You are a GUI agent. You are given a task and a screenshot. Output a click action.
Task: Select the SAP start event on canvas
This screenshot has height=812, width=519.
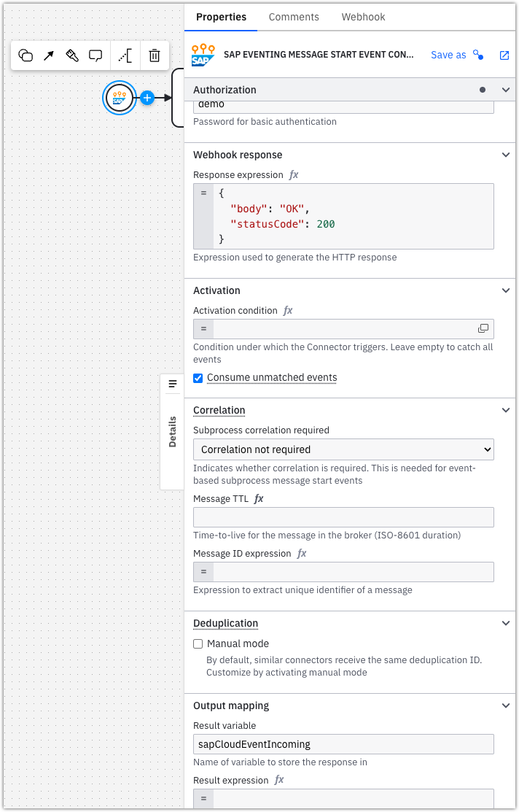pyautogui.click(x=120, y=98)
